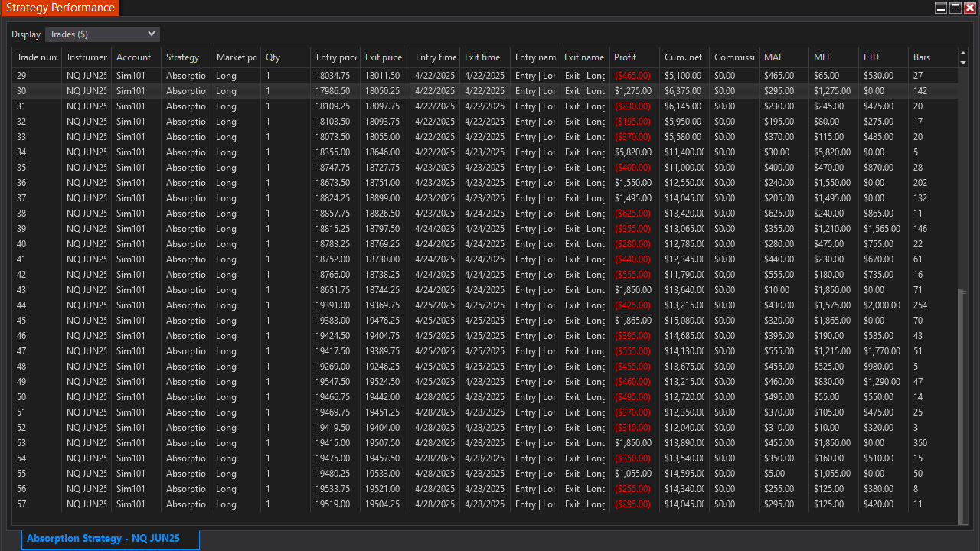This screenshot has height=551, width=980.
Task: Select exit price 19246.25 cell
Action: point(385,367)
